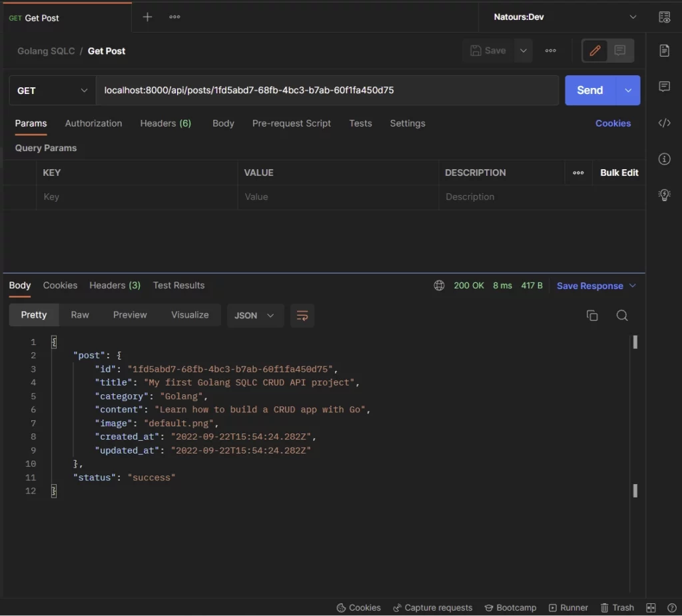Screen dimensions: 682x616
Task: Click the 200 OK status text
Action: tap(469, 286)
